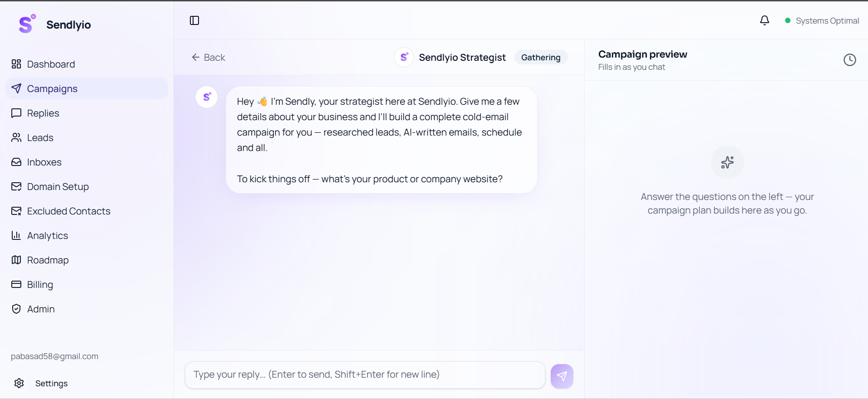View Analytics section

87,235
